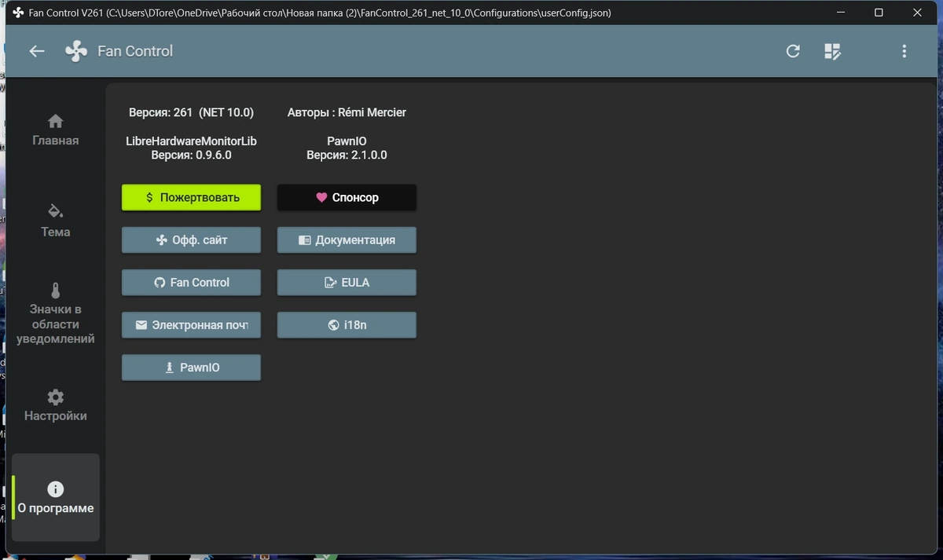Open the Документация button
Viewport: 943px width, 560px height.
pos(347,240)
